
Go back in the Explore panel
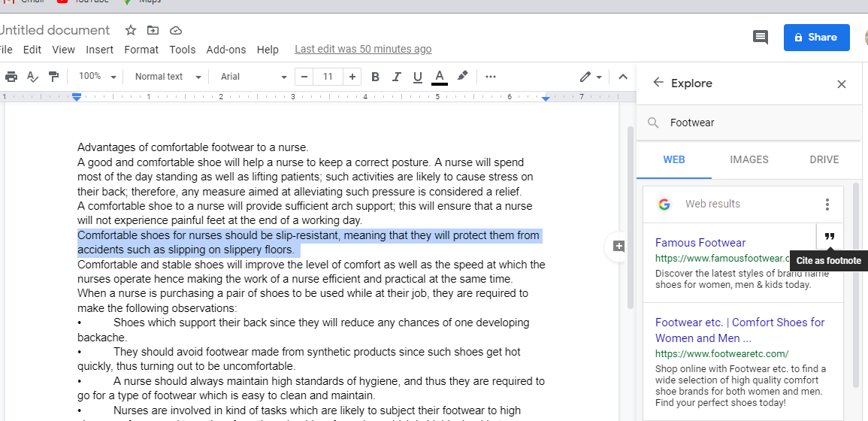click(x=658, y=83)
